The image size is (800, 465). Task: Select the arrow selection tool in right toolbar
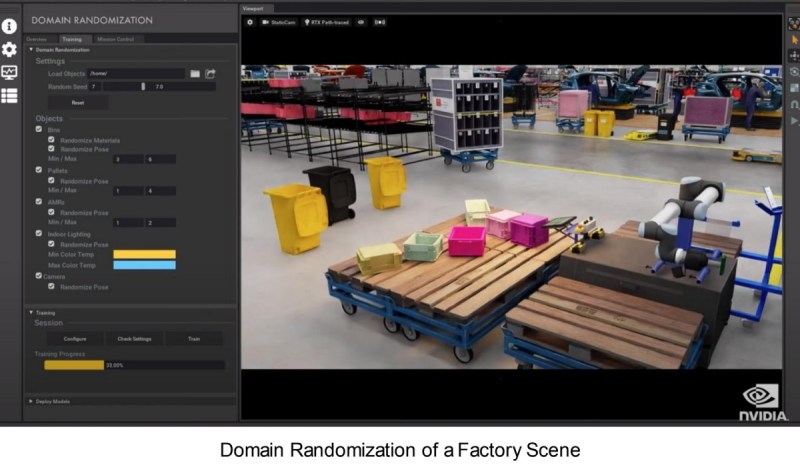pyautogui.click(x=794, y=40)
